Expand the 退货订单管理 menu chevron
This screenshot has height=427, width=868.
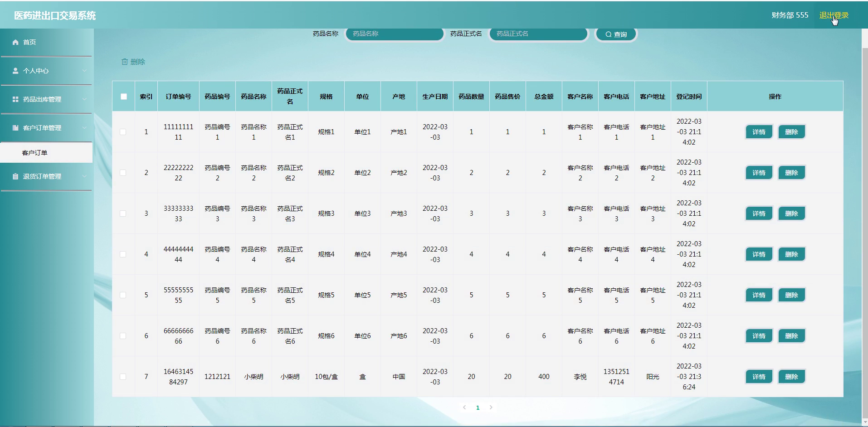84,176
